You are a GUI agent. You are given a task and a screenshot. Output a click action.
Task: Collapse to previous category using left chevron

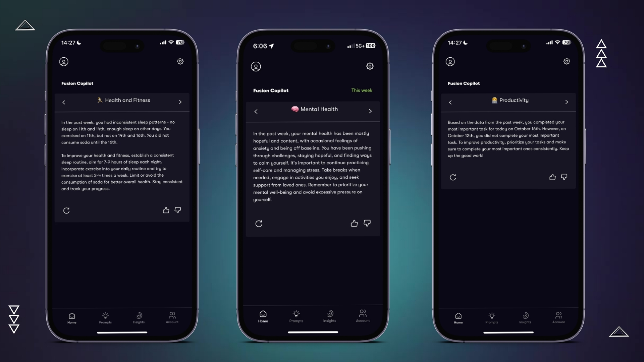coord(64,101)
